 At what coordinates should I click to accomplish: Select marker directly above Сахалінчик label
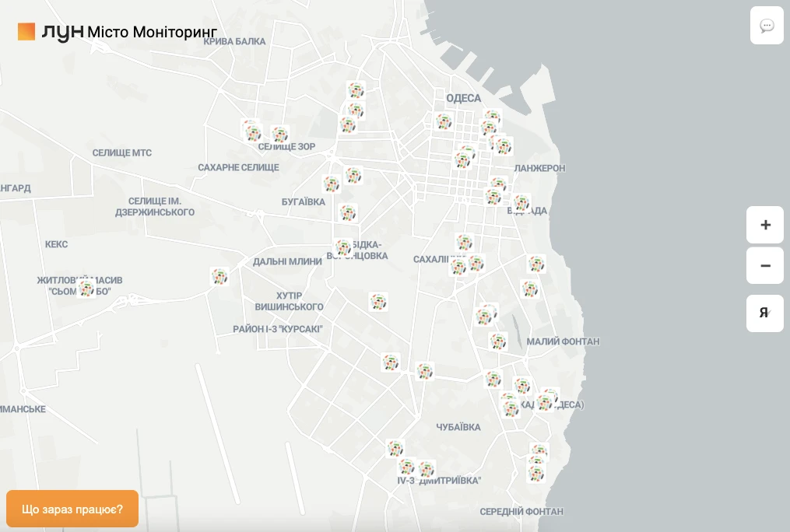(x=465, y=243)
